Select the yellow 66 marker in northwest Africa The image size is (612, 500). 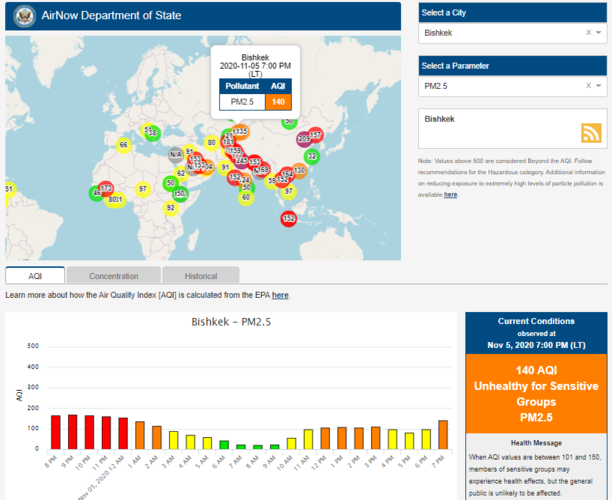(123, 144)
